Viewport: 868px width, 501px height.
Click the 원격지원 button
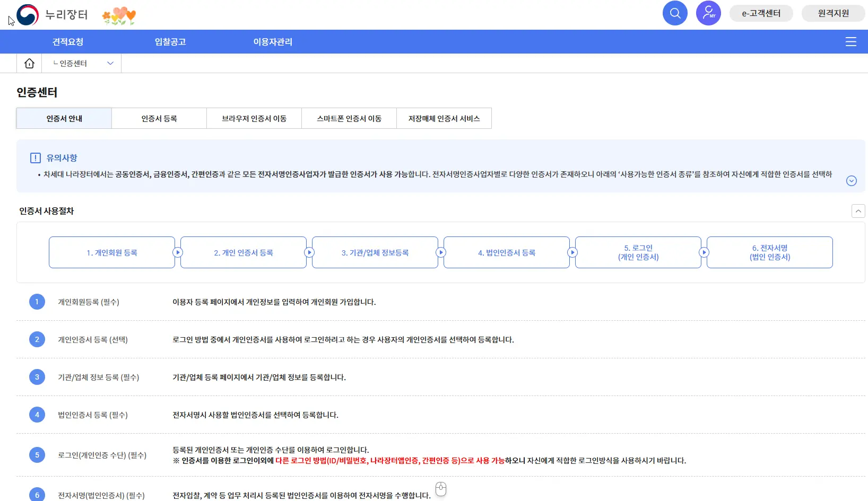[x=832, y=13]
